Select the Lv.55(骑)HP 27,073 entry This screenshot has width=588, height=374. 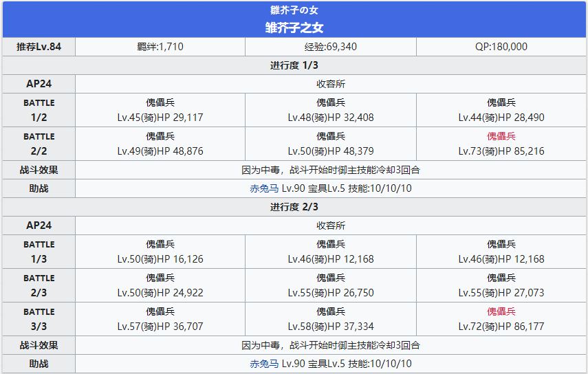point(501,293)
